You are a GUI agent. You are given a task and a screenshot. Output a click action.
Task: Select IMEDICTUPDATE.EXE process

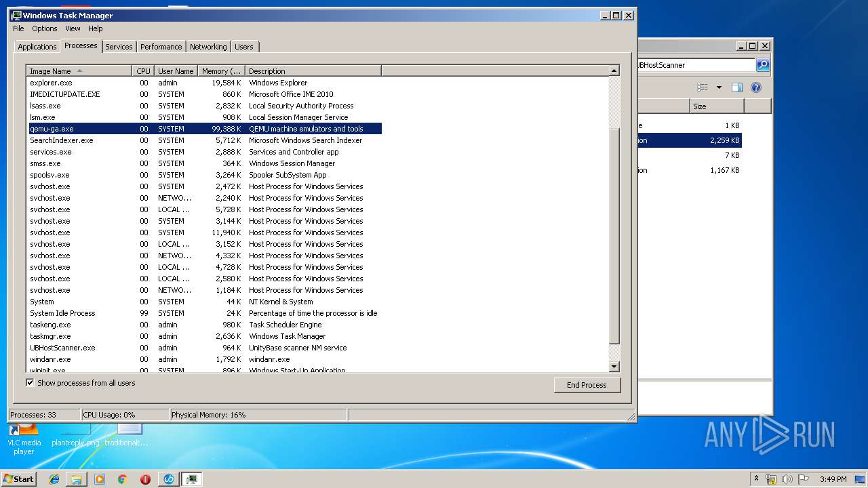point(203,94)
